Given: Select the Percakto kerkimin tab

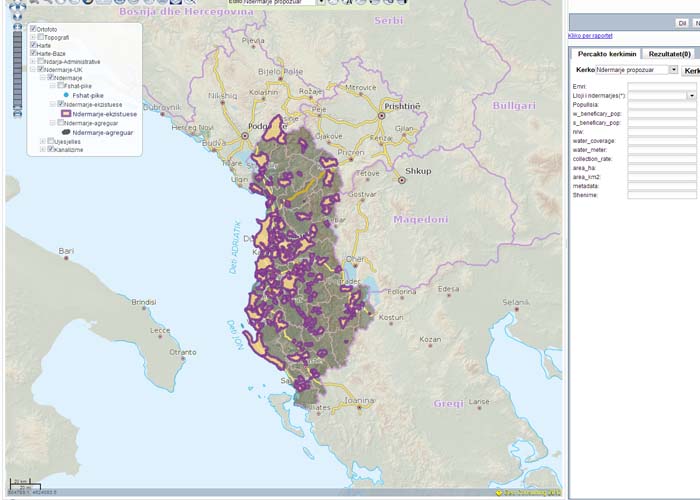Looking at the screenshot, I should pos(607,53).
